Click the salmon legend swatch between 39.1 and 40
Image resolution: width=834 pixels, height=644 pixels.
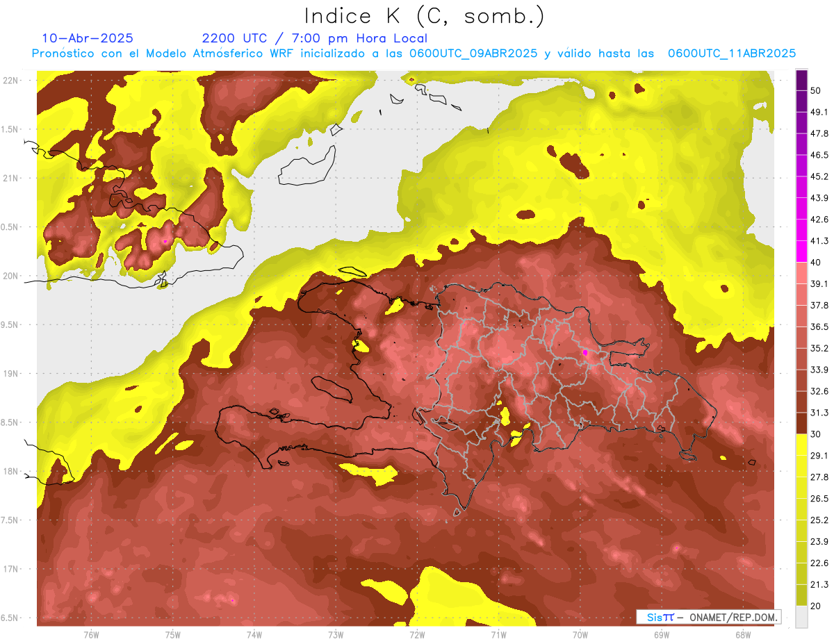pos(801,273)
